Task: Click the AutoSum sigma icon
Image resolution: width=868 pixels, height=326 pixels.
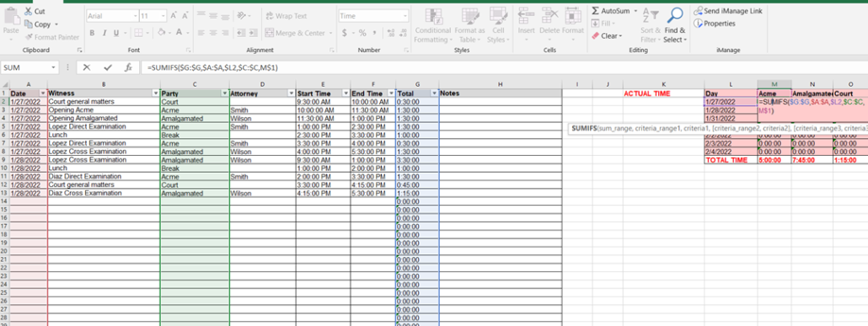Action: [595, 11]
